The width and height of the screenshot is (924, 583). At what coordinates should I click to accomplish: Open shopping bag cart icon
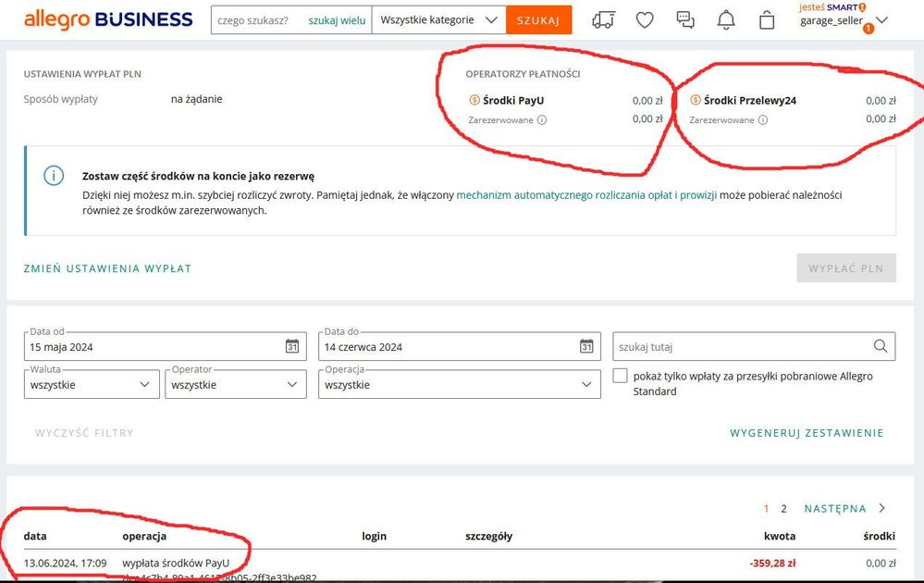pyautogui.click(x=767, y=20)
